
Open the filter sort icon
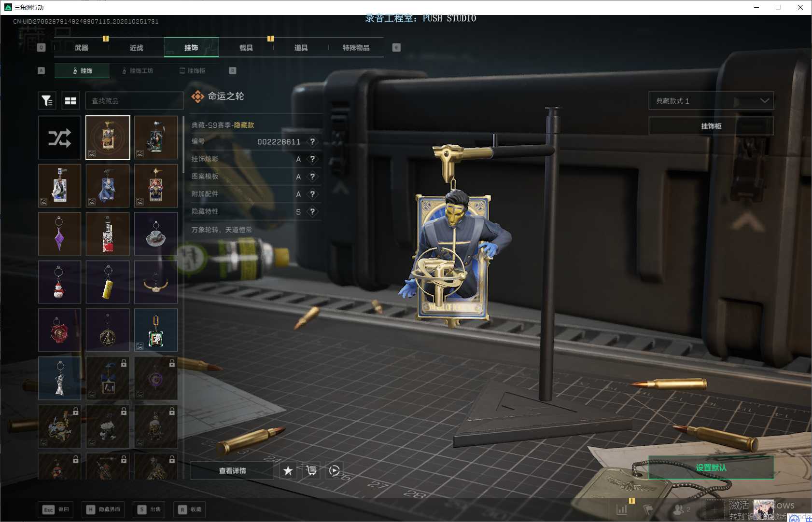tap(47, 100)
